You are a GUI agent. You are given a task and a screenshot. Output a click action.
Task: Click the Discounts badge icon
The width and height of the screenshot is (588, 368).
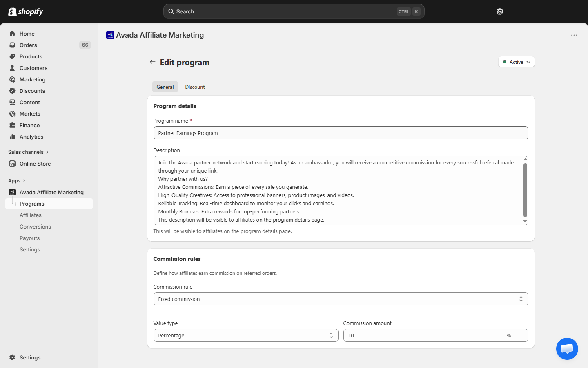click(x=12, y=91)
